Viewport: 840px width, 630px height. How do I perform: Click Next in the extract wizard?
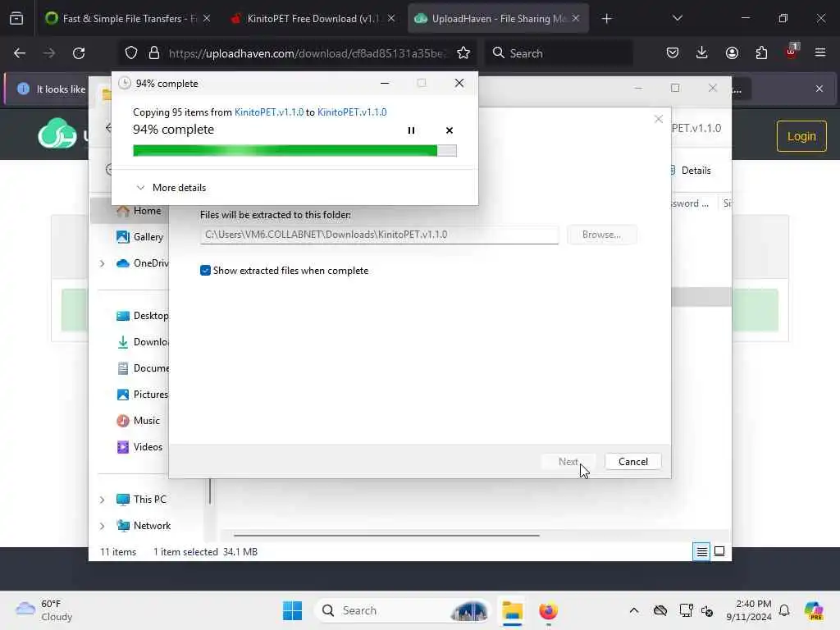coord(568,462)
